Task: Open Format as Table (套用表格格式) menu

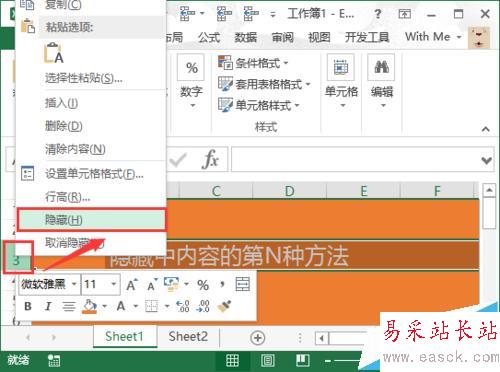Action: pyautogui.click(x=264, y=84)
